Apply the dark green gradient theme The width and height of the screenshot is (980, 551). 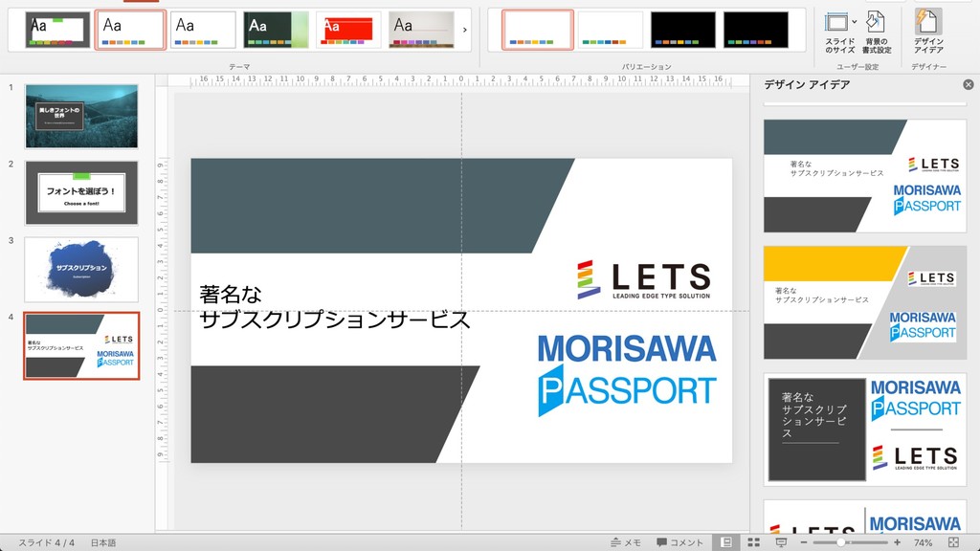(x=276, y=30)
